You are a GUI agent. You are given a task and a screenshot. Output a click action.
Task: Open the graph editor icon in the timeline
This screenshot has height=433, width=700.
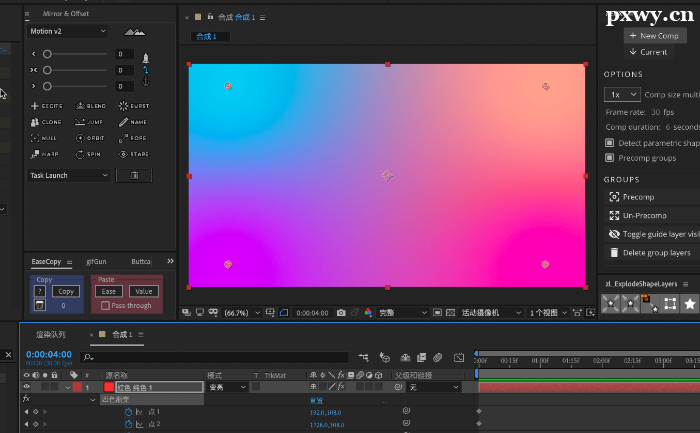(x=459, y=357)
